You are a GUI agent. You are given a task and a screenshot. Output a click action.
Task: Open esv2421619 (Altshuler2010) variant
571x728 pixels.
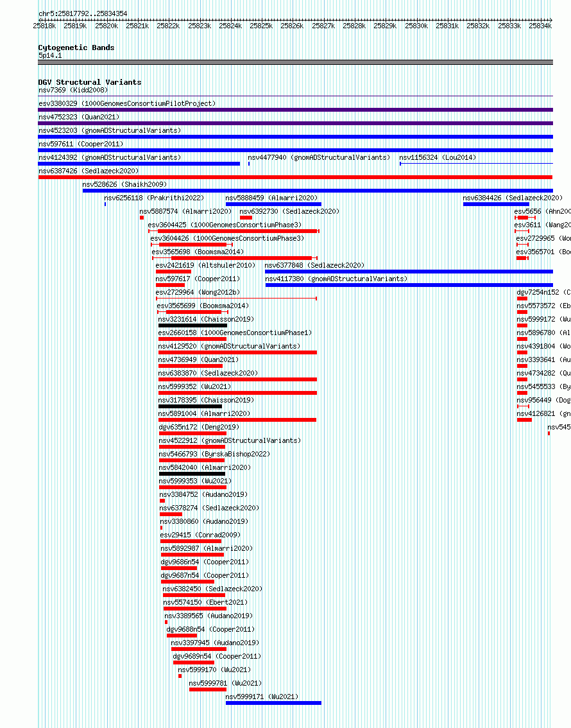point(205,265)
